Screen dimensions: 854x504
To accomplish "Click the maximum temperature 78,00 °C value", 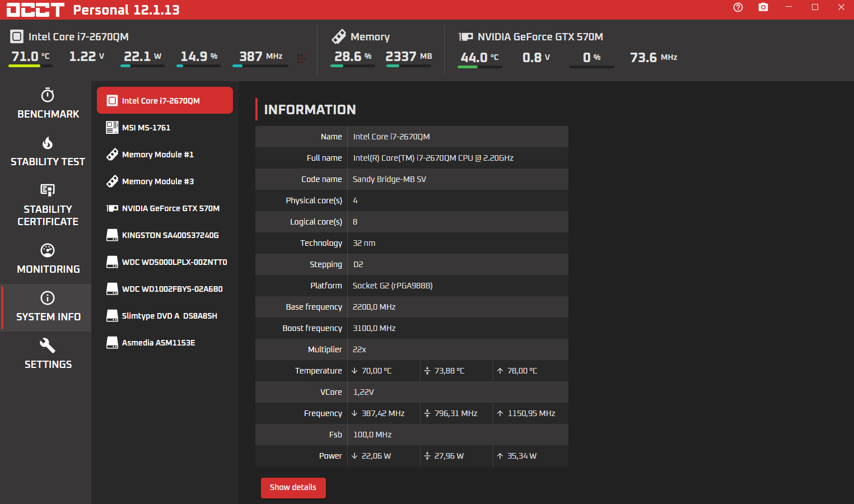I will click(522, 371).
